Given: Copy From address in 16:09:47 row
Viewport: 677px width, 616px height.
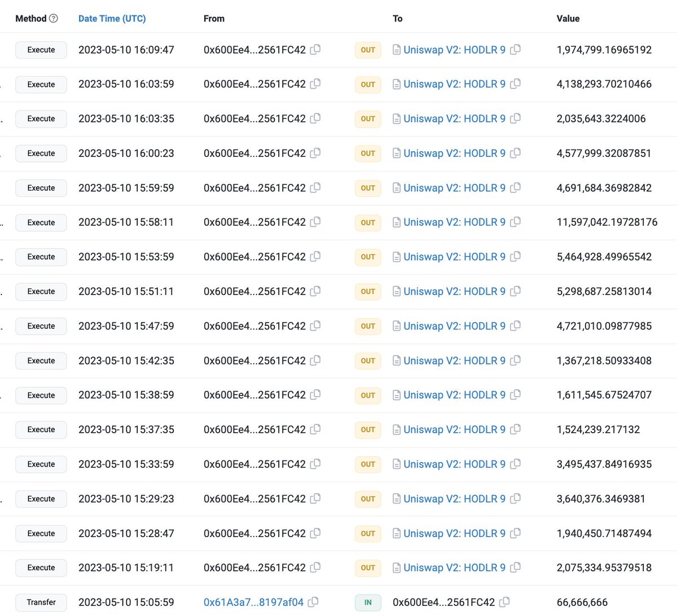Looking at the screenshot, I should 315,50.
